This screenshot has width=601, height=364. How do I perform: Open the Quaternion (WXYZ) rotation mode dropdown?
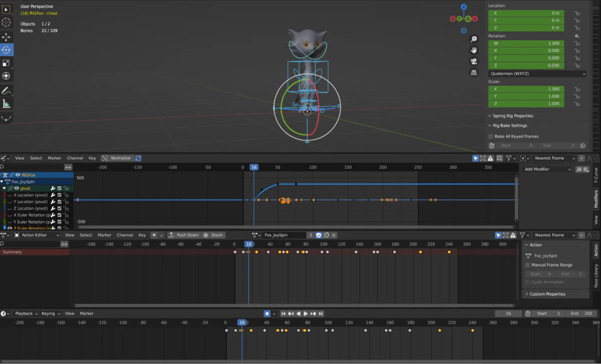coord(538,74)
